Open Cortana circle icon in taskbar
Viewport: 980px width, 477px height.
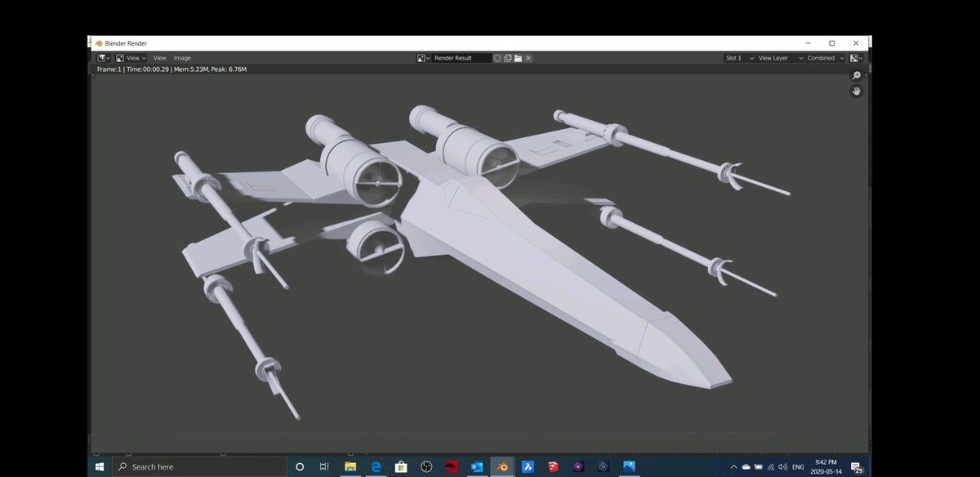[x=300, y=466]
